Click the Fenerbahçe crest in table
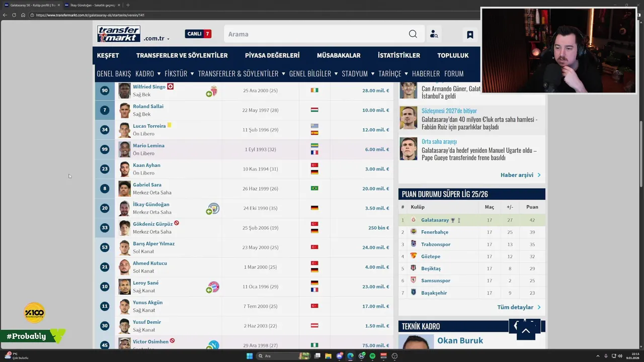This screenshot has width=644, height=362. coord(414,232)
